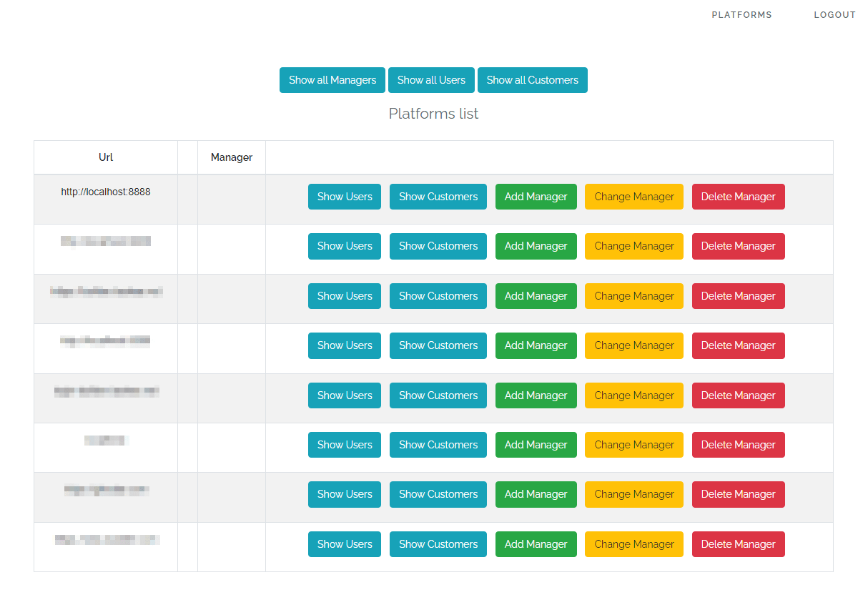
Task: Click the Show all Users button
Action: [x=431, y=80]
